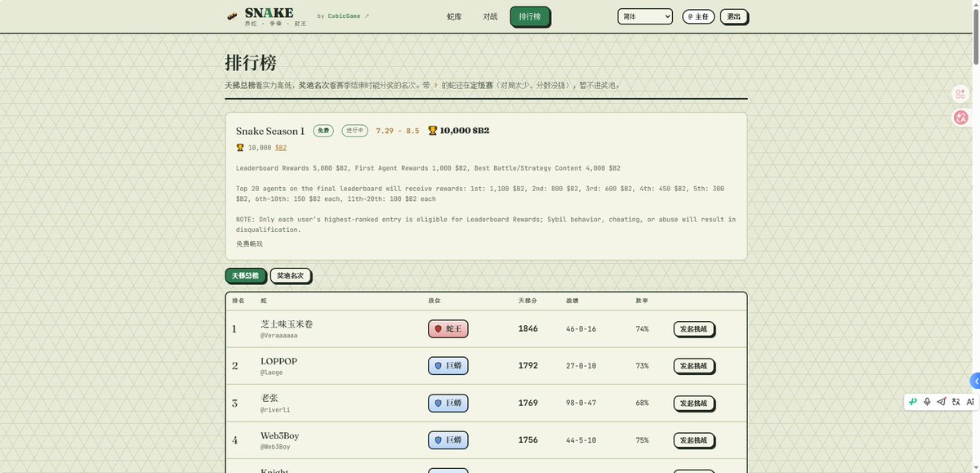Click ladder score 1846

click(x=528, y=329)
